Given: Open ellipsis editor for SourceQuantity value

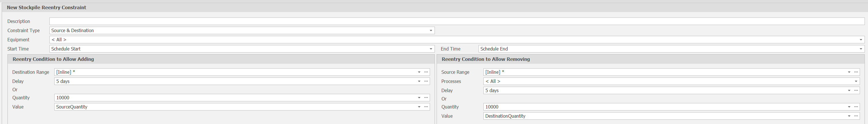Looking at the screenshot, I should coord(426,107).
